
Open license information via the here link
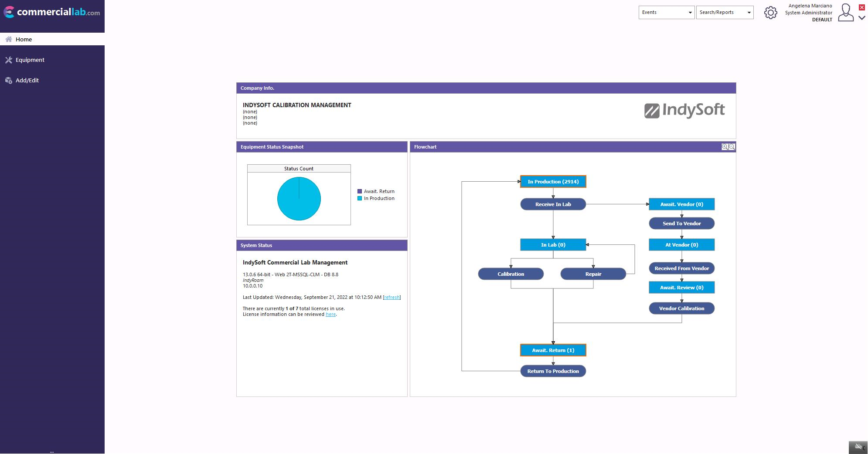(x=330, y=315)
